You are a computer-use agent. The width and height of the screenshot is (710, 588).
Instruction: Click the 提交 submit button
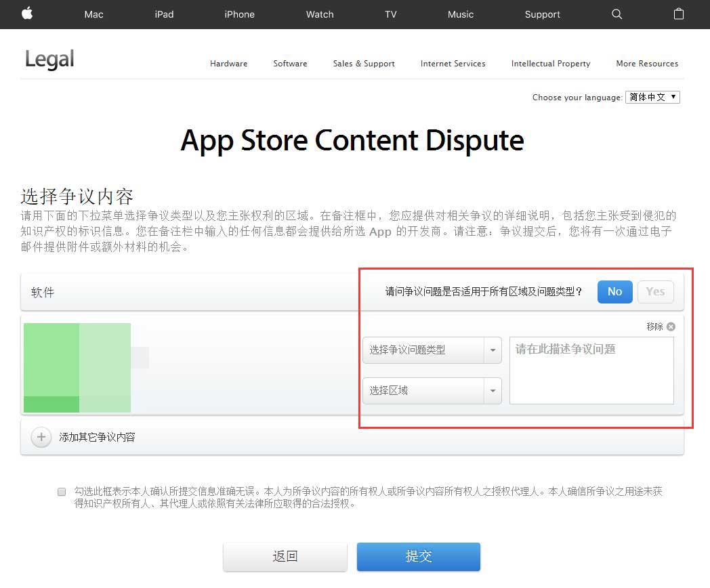[x=419, y=556]
